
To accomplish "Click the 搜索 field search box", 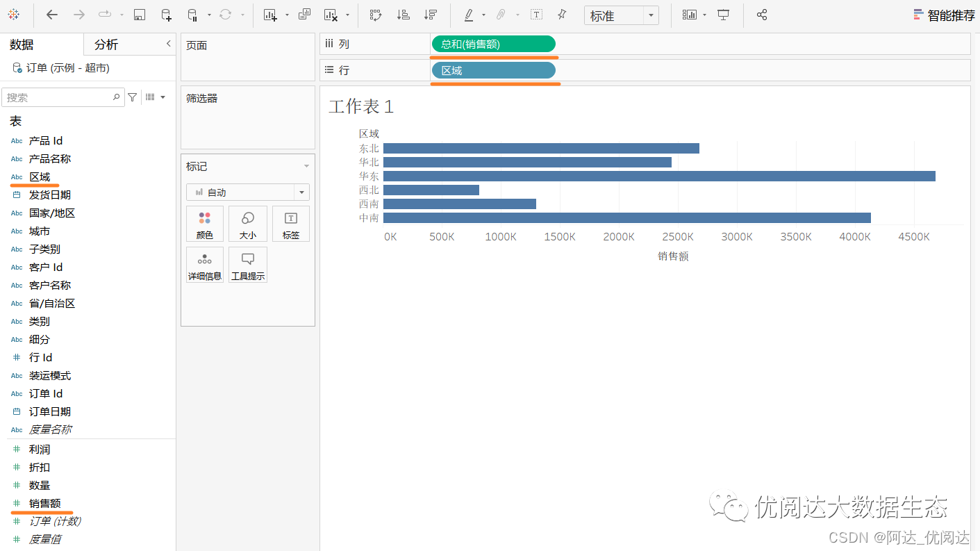I will [x=63, y=97].
